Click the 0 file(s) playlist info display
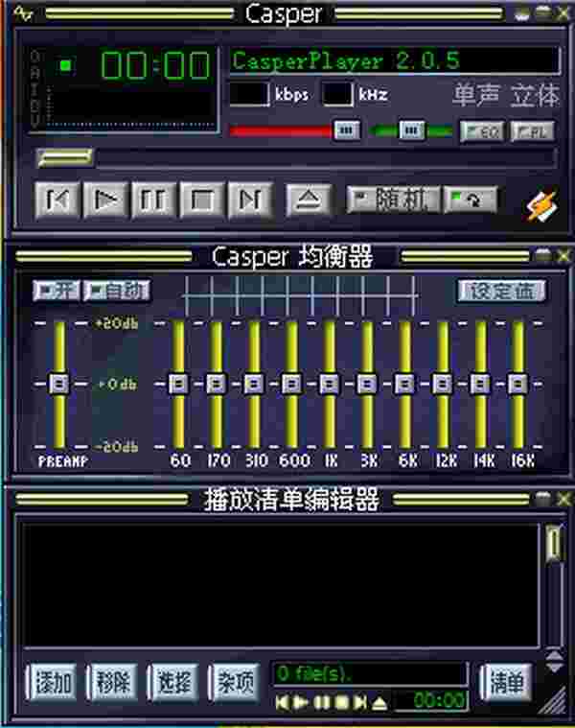 click(x=371, y=673)
